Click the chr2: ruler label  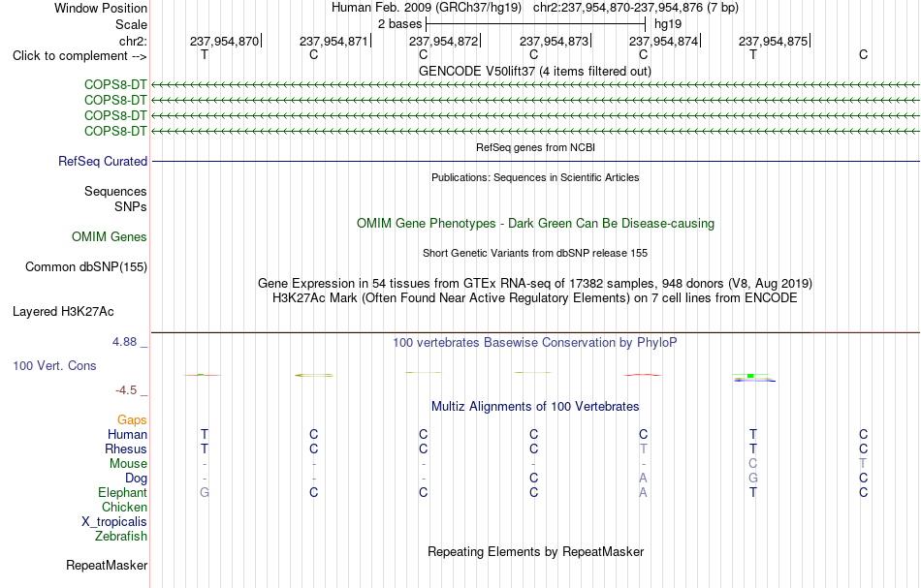(x=133, y=41)
